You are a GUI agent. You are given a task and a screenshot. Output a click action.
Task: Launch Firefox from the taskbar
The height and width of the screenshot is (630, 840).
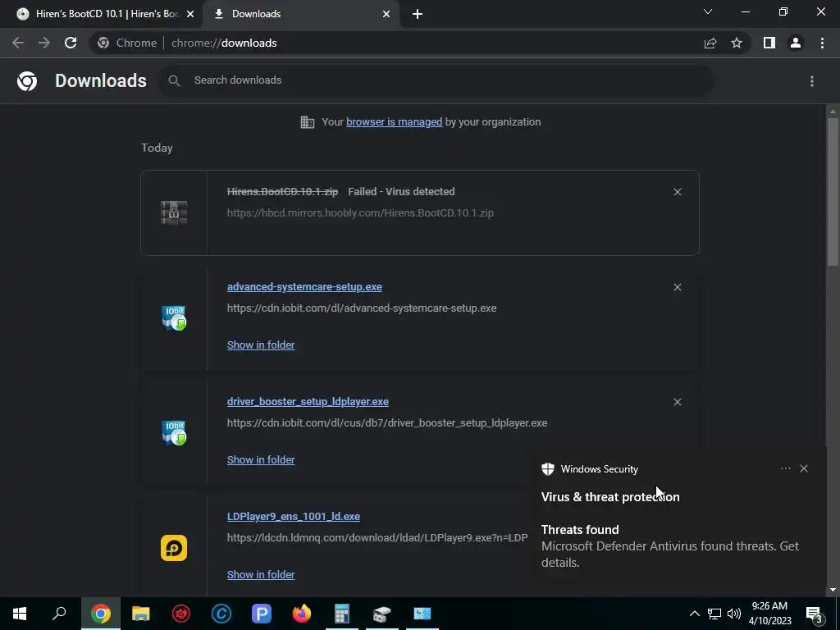[x=302, y=614]
